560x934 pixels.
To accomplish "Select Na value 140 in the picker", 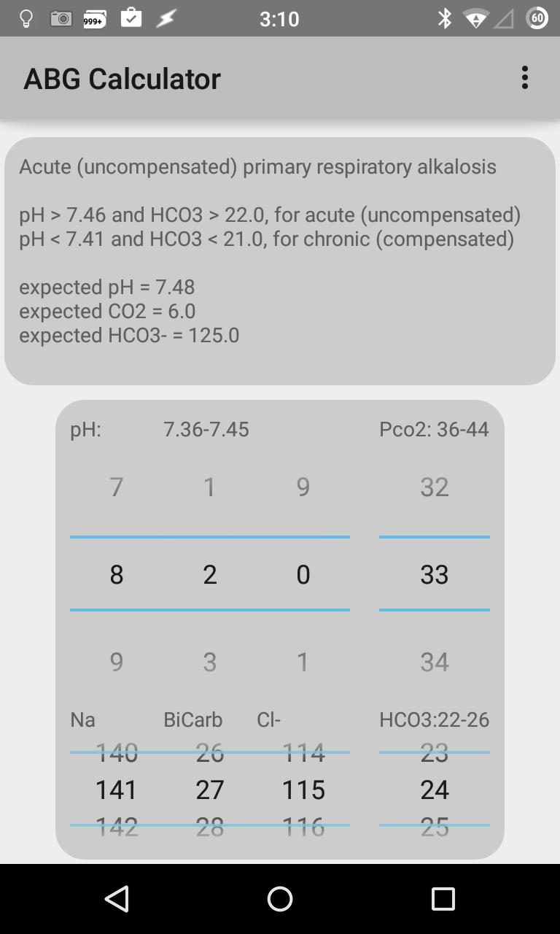I will [x=116, y=753].
